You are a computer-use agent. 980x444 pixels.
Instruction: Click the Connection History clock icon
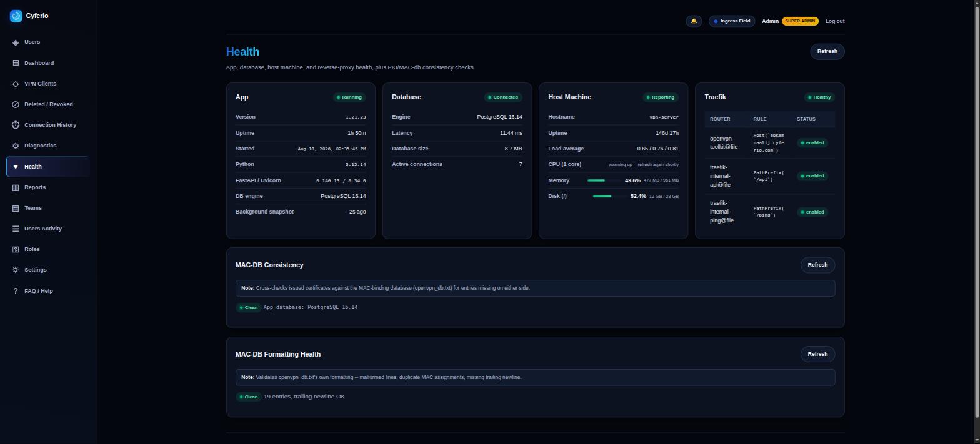click(x=16, y=125)
